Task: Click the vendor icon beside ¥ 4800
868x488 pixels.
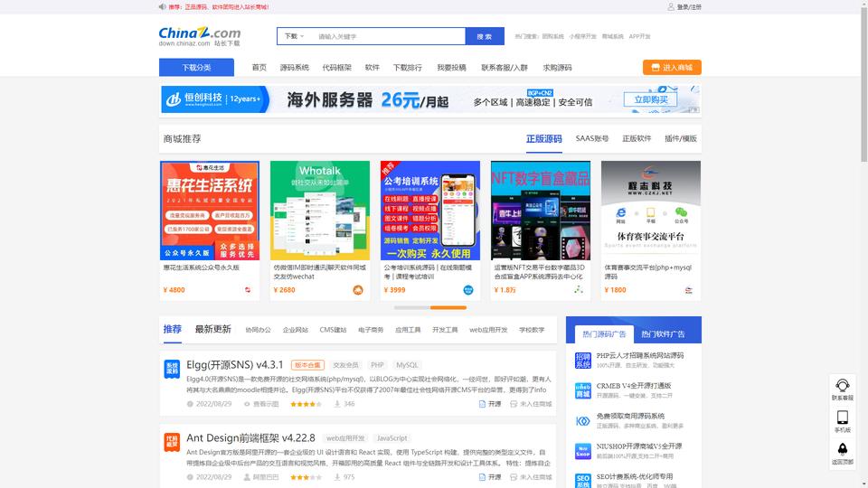Action: click(x=248, y=290)
